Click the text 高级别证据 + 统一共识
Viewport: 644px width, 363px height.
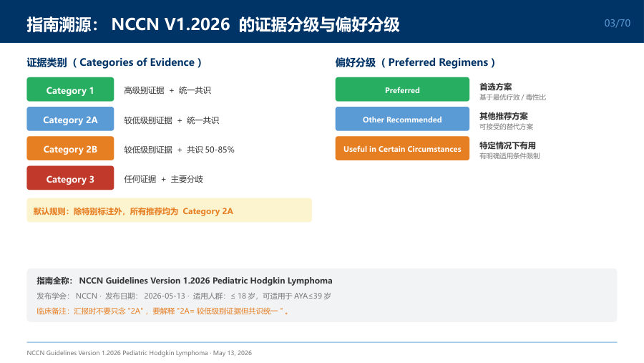[167, 90]
